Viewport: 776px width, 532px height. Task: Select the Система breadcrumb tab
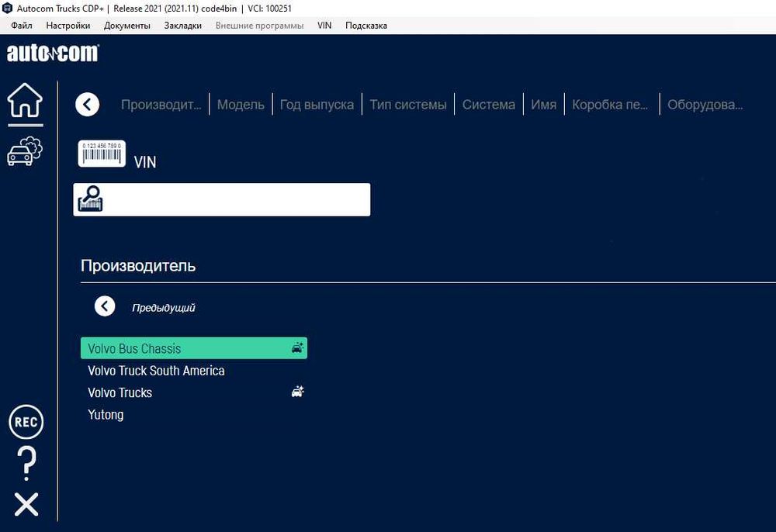488,105
